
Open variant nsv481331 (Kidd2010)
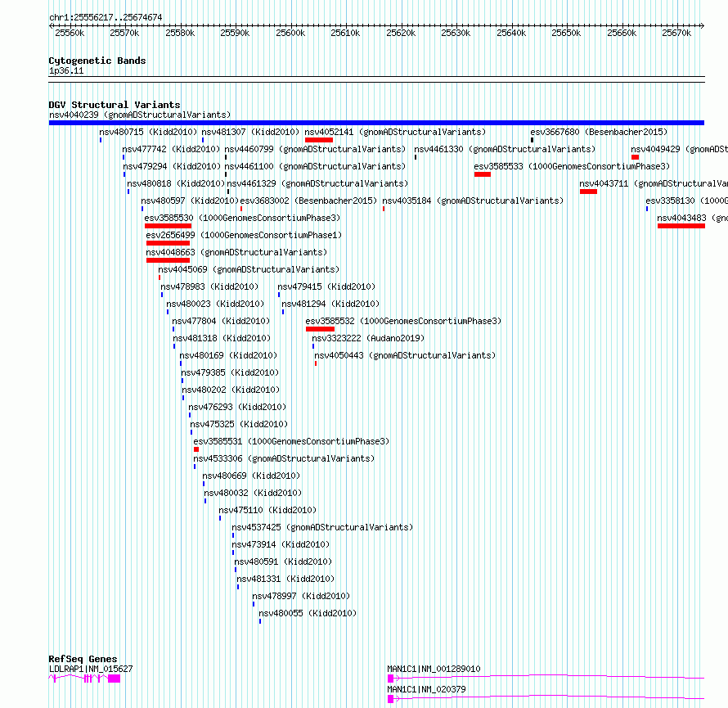(285, 579)
